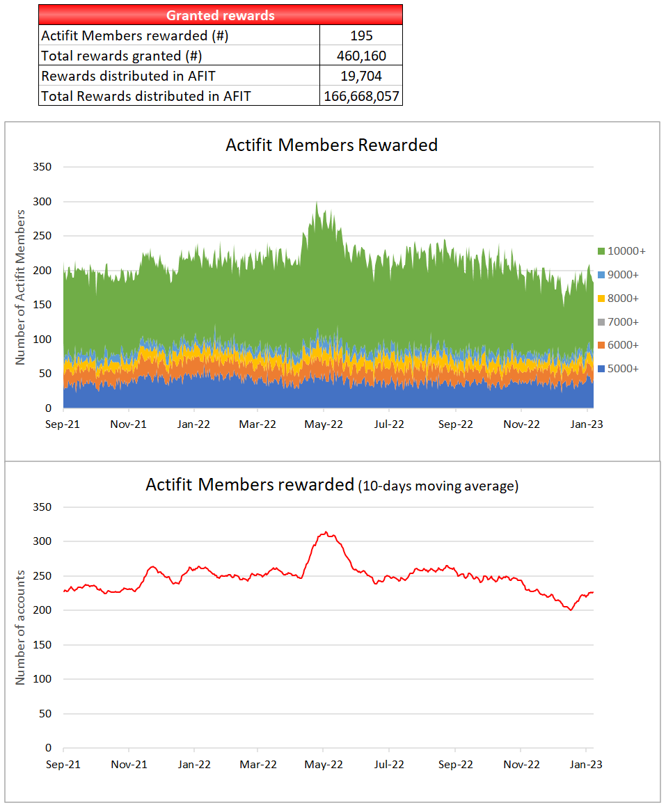Image resolution: width=666 pixels, height=812 pixels.
Task: Select 'Total rewards granted (#)' row label
Action: coord(122,56)
